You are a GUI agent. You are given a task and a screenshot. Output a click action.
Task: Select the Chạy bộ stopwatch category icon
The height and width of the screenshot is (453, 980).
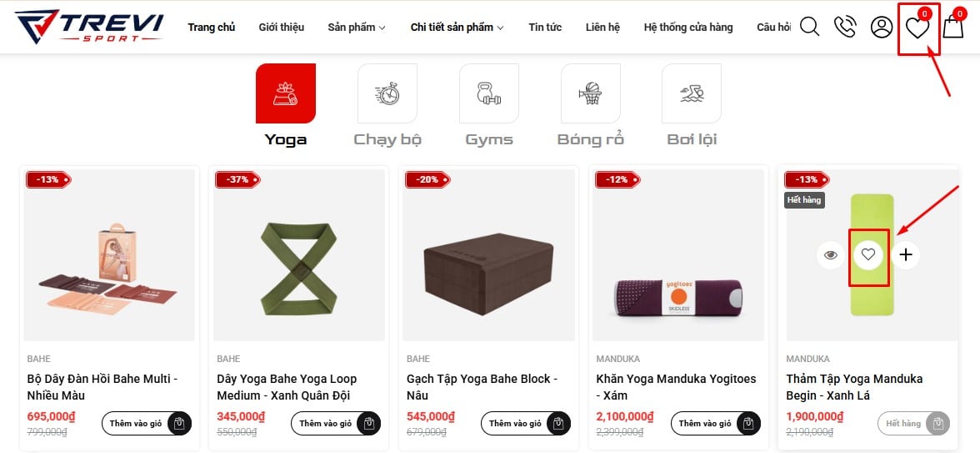387,93
